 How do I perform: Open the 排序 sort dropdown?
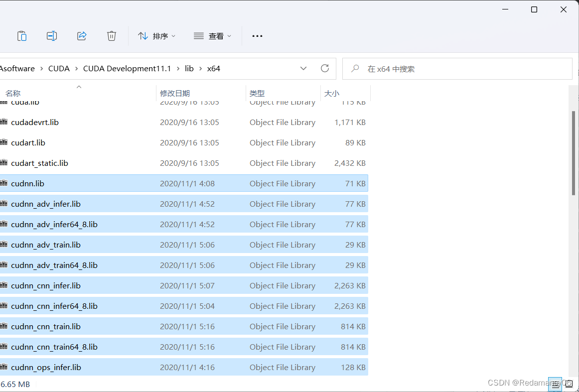(x=156, y=36)
